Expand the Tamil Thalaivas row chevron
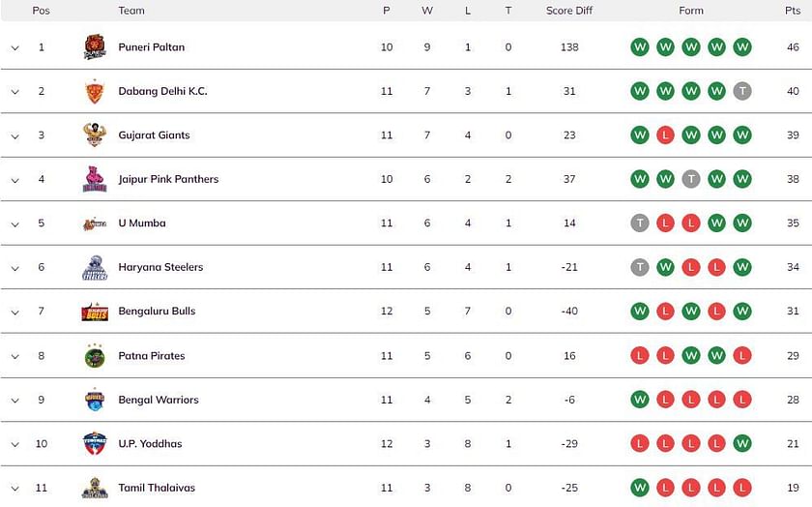Image resolution: width=812 pixels, height=507 pixels. 15,489
